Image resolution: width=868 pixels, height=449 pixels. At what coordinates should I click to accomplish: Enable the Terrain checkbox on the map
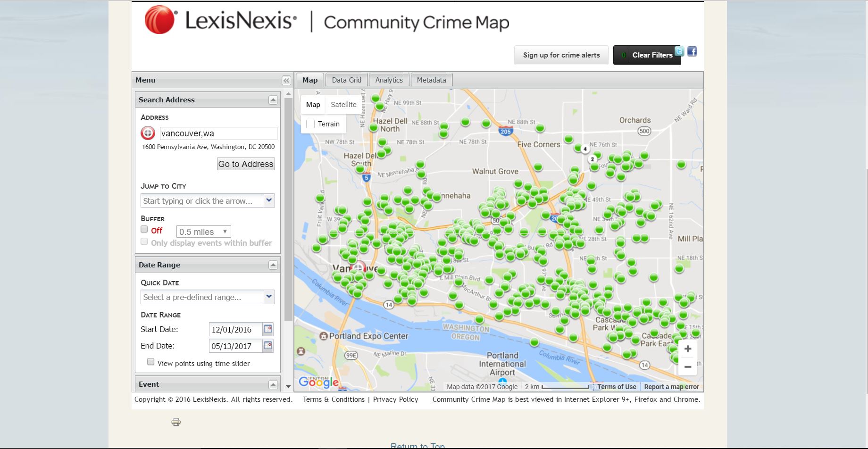(310, 124)
